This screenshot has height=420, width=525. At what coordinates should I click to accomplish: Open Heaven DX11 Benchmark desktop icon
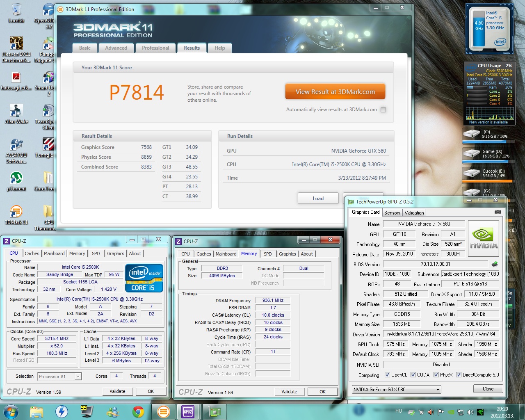pos(16,50)
